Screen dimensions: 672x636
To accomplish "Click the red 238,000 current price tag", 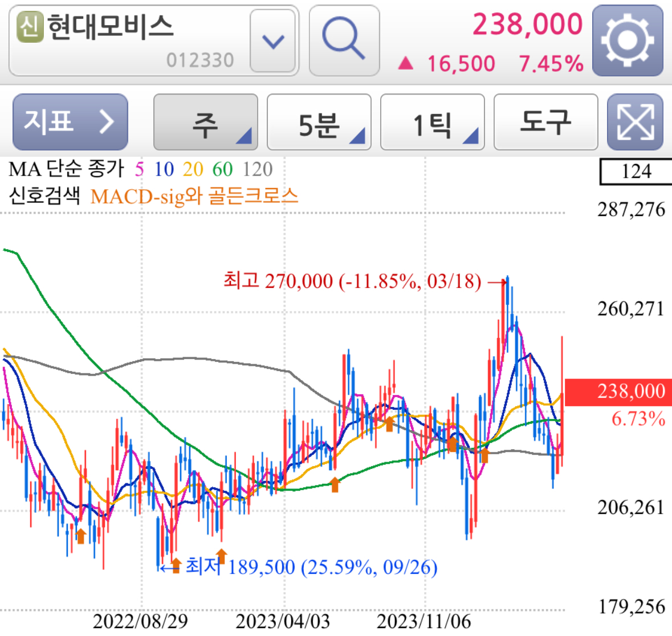I will 618,392.
